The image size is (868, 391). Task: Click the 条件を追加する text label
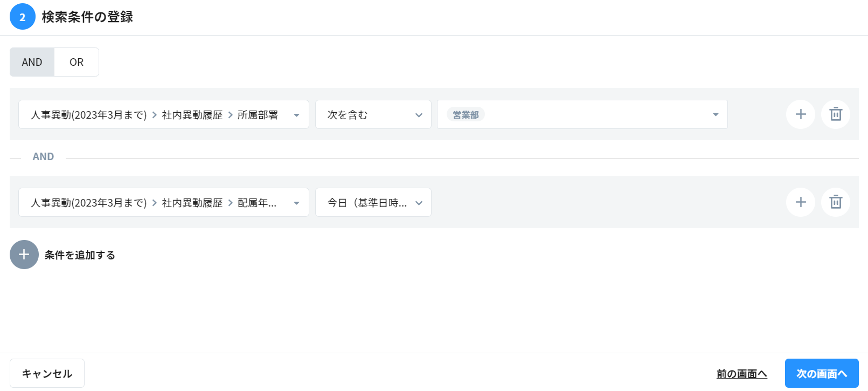[80, 255]
